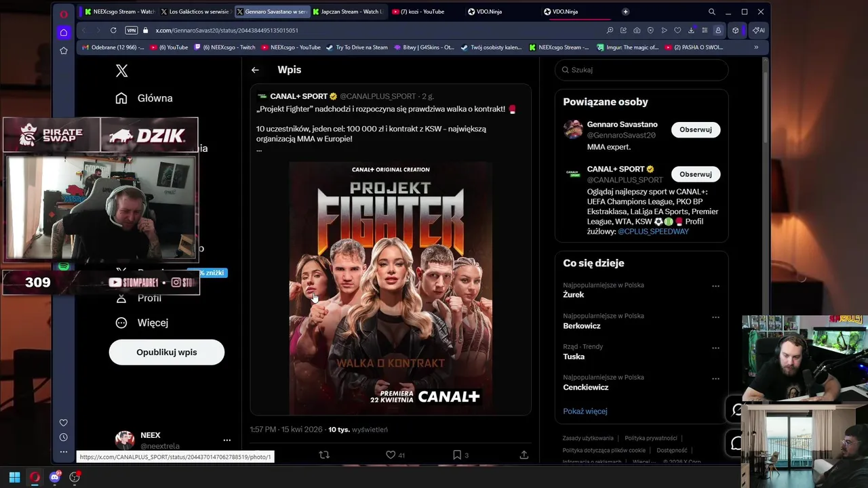Image resolution: width=868 pixels, height=488 pixels.
Task: Open the browser extensions cube icon
Action: [735, 30]
